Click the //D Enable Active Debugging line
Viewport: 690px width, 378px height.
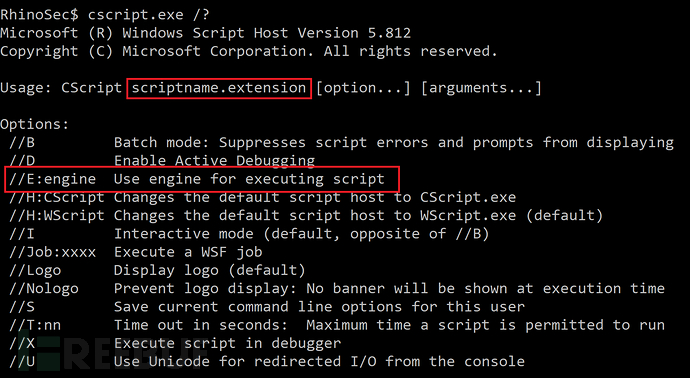pyautogui.click(x=161, y=161)
